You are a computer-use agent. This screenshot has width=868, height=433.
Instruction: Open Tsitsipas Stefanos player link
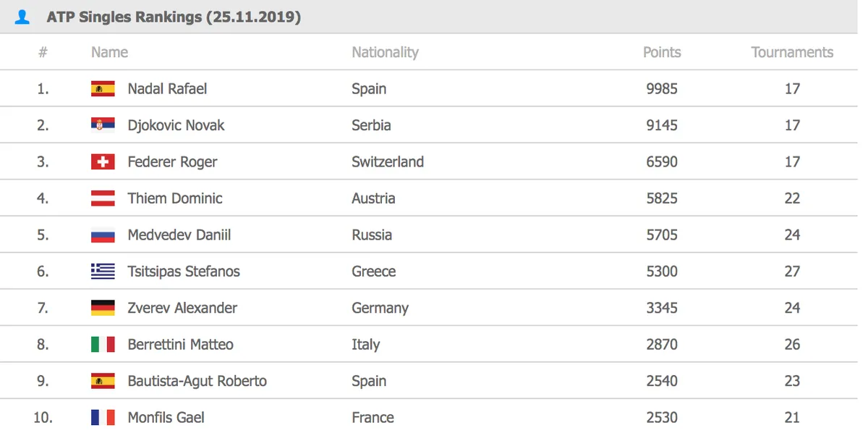click(184, 272)
